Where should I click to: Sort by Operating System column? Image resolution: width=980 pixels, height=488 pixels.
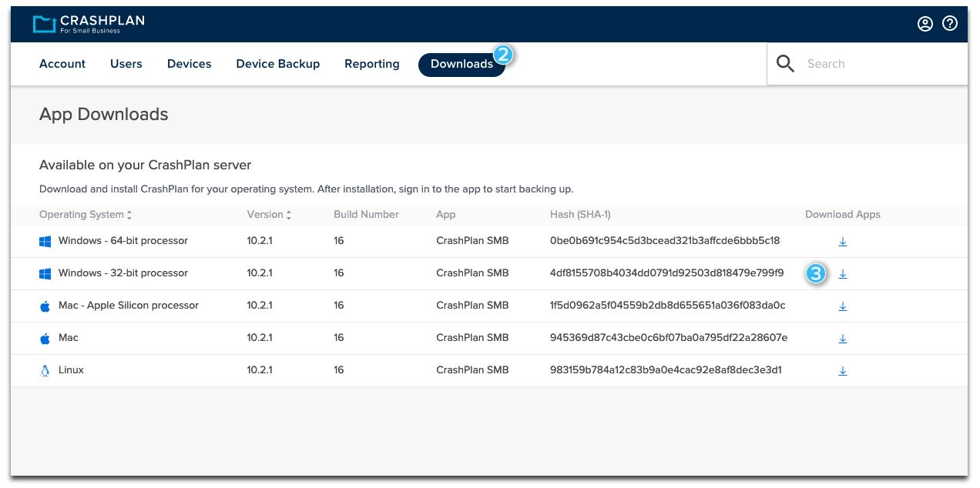point(86,215)
